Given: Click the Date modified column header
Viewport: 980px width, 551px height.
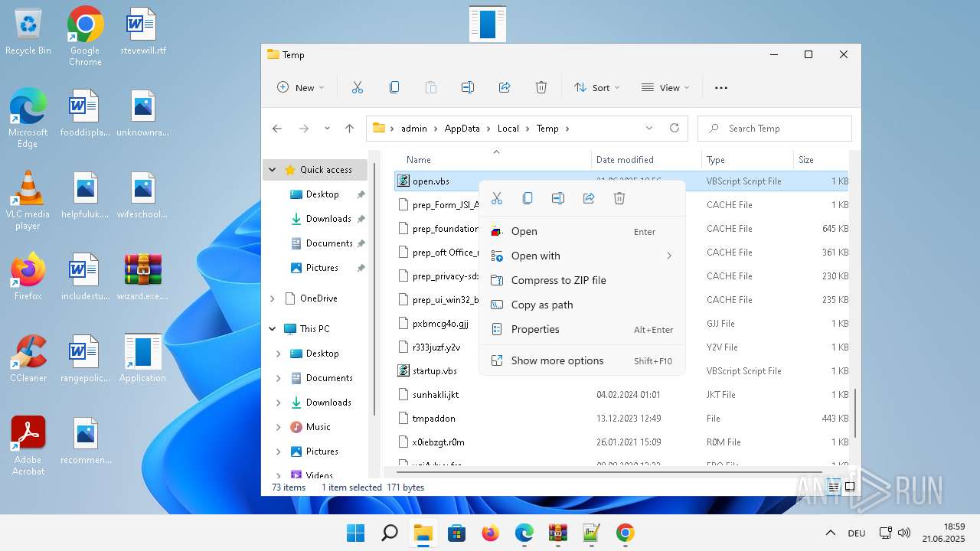Looking at the screenshot, I should point(625,160).
